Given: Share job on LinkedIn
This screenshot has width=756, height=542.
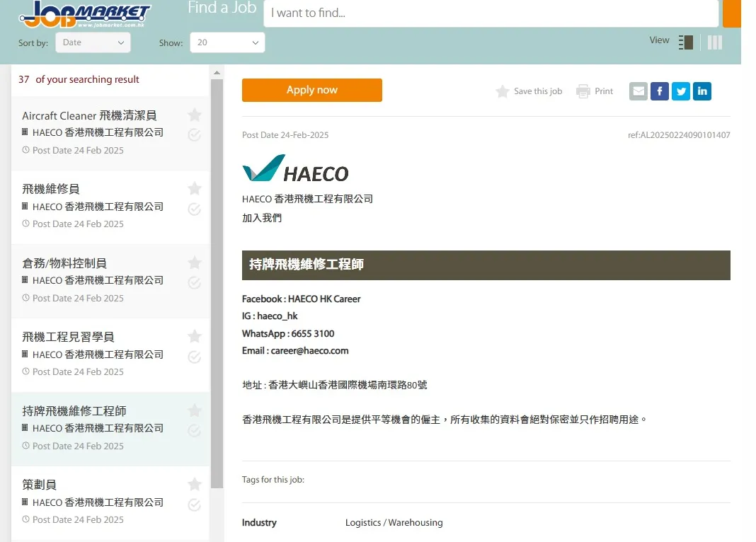Looking at the screenshot, I should point(702,91).
